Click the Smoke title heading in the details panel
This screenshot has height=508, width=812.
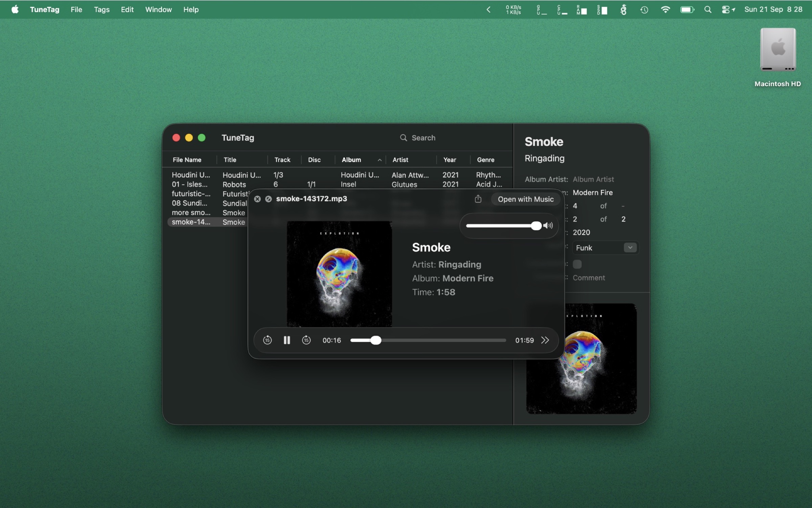pyautogui.click(x=544, y=142)
